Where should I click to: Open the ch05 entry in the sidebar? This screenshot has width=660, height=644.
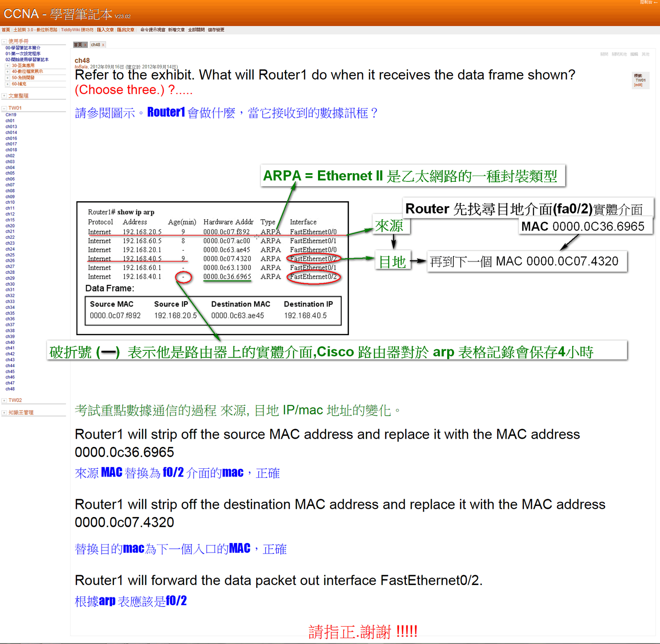(x=10, y=173)
